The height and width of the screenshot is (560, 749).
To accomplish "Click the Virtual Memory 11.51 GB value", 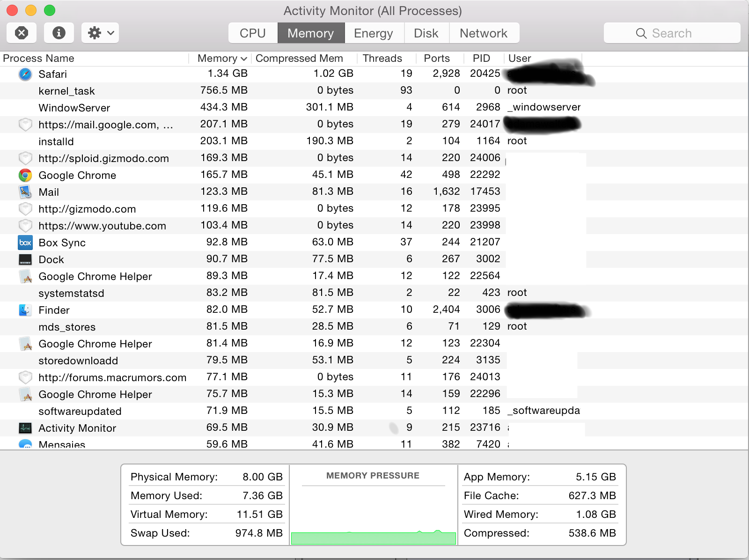I will click(260, 514).
